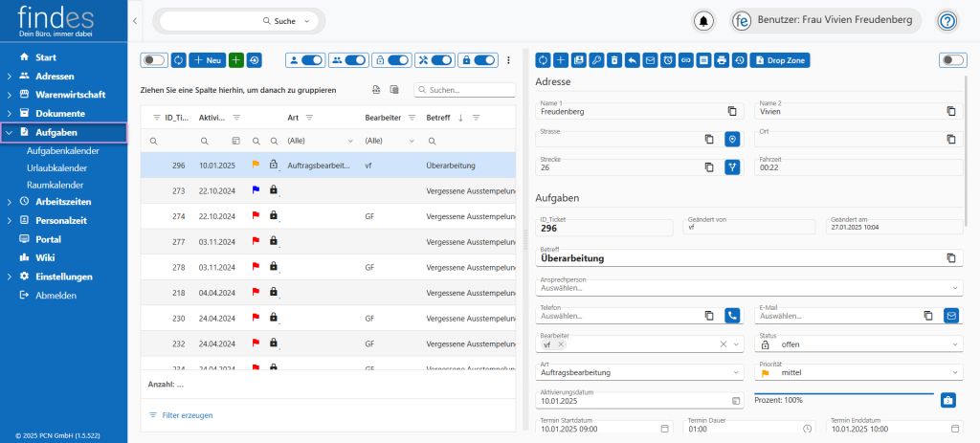Open the Priorität dropdown showing mittel

click(x=857, y=372)
